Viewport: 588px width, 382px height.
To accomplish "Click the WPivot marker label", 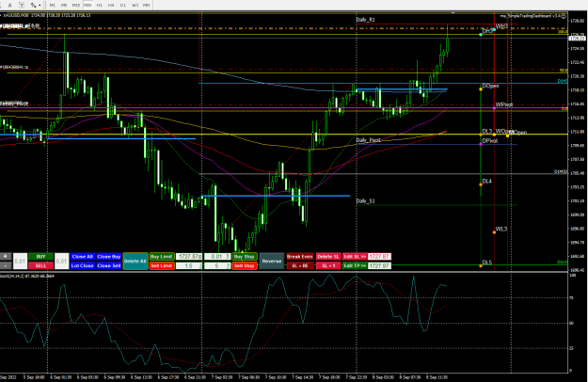I will tap(504, 104).
